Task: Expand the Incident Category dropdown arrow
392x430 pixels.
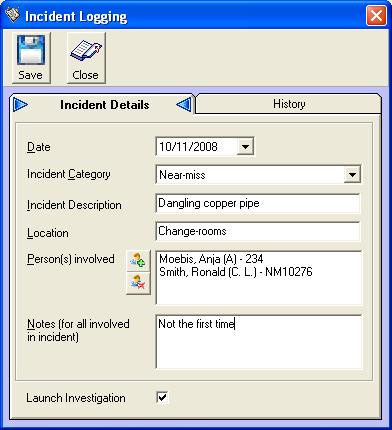Action: (352, 175)
